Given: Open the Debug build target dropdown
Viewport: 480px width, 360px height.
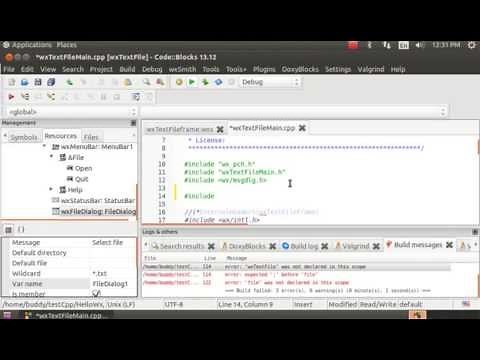Looking at the screenshot, I should pyautogui.click(x=270, y=82).
